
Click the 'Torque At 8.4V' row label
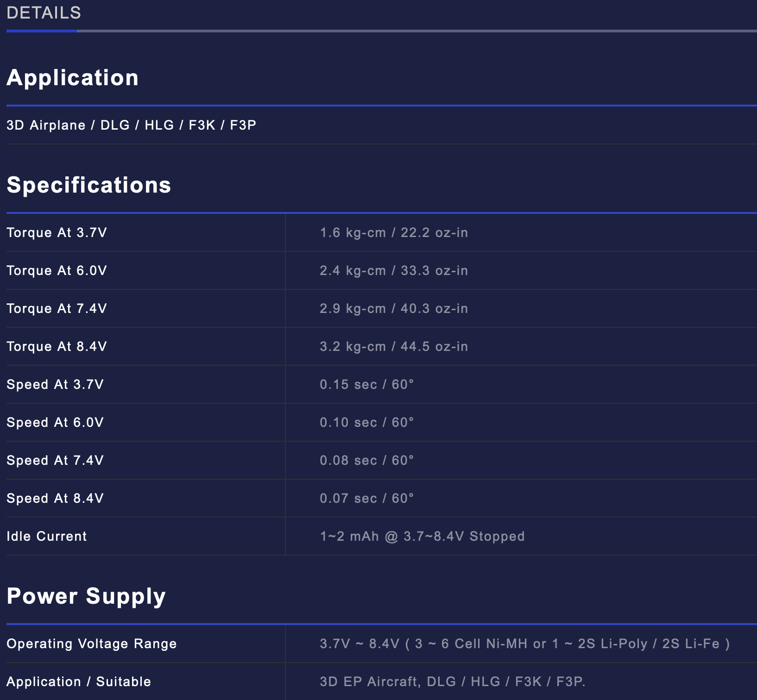pos(57,346)
